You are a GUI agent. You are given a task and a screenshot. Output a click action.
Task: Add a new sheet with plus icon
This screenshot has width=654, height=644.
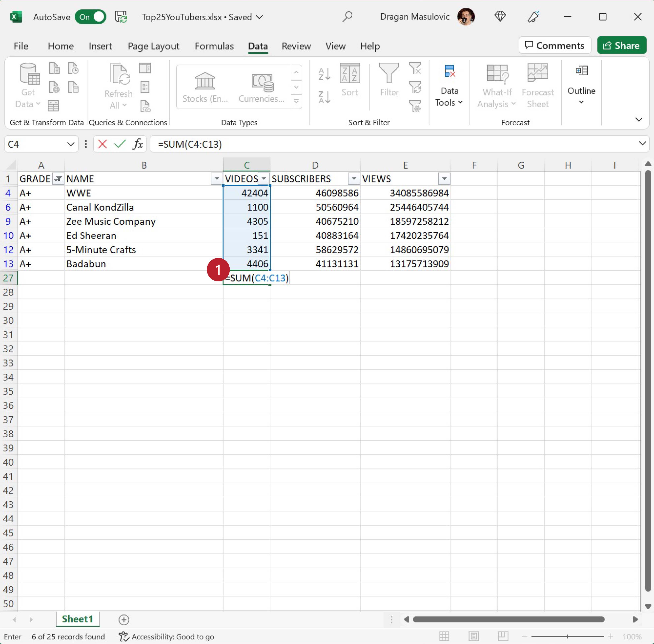click(x=124, y=620)
